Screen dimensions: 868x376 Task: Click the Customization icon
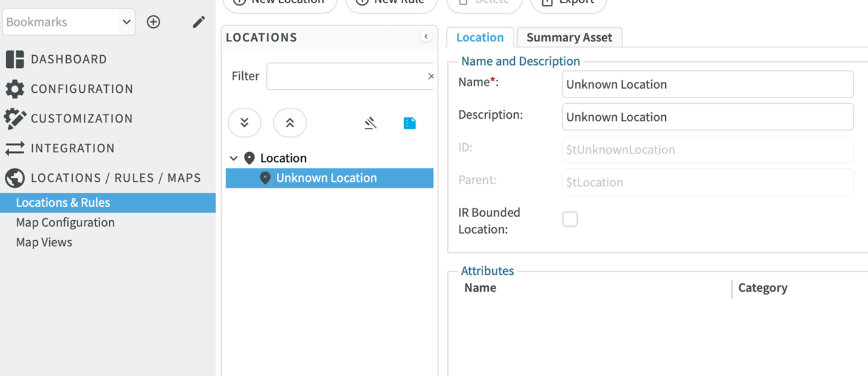click(15, 119)
